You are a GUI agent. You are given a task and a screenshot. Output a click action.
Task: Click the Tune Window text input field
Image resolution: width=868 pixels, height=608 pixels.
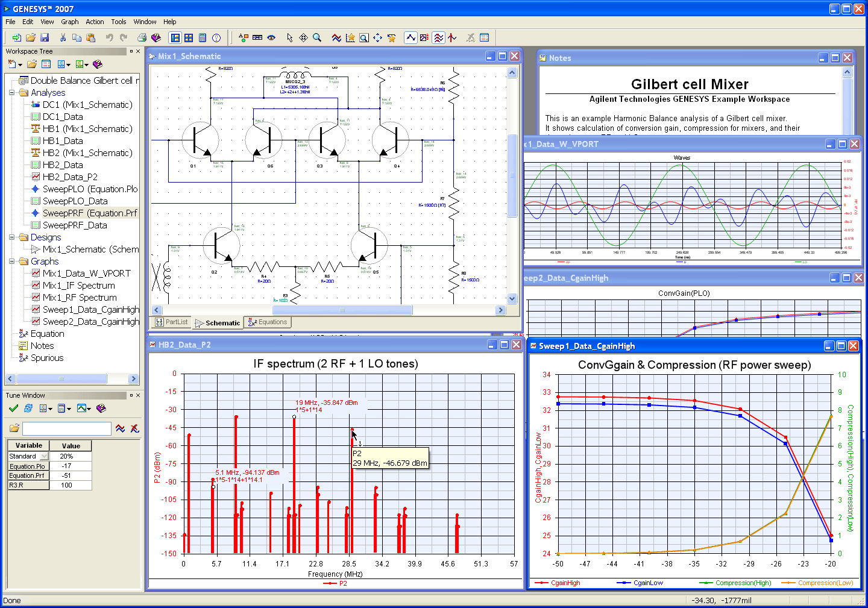coord(67,428)
